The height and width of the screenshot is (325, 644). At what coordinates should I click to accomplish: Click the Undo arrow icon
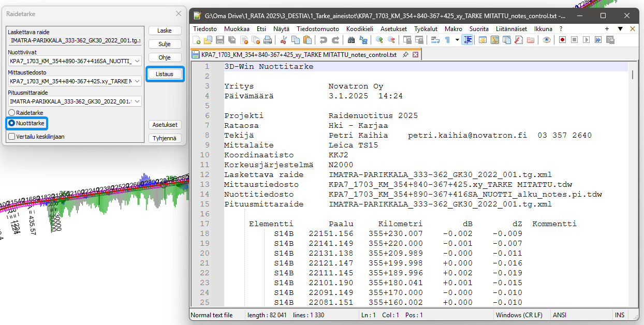pyautogui.click(x=324, y=40)
